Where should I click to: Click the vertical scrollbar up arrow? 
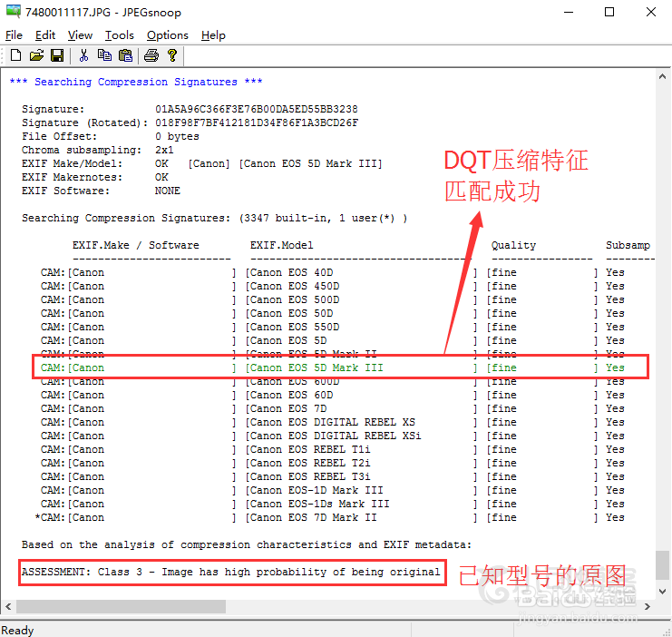pos(662,77)
